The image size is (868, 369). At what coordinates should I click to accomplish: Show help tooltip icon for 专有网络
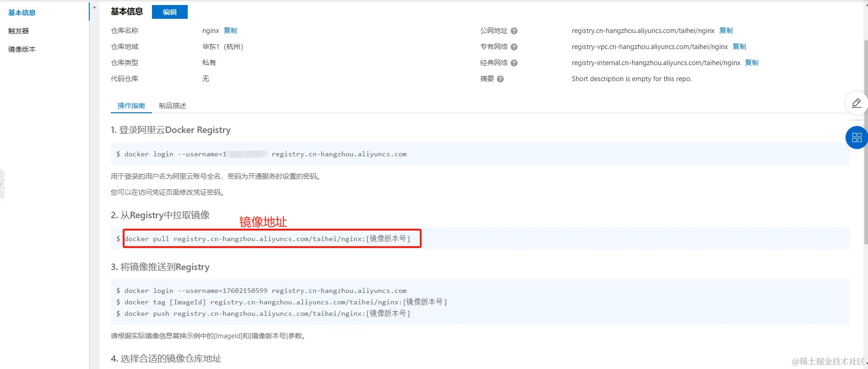[514, 47]
